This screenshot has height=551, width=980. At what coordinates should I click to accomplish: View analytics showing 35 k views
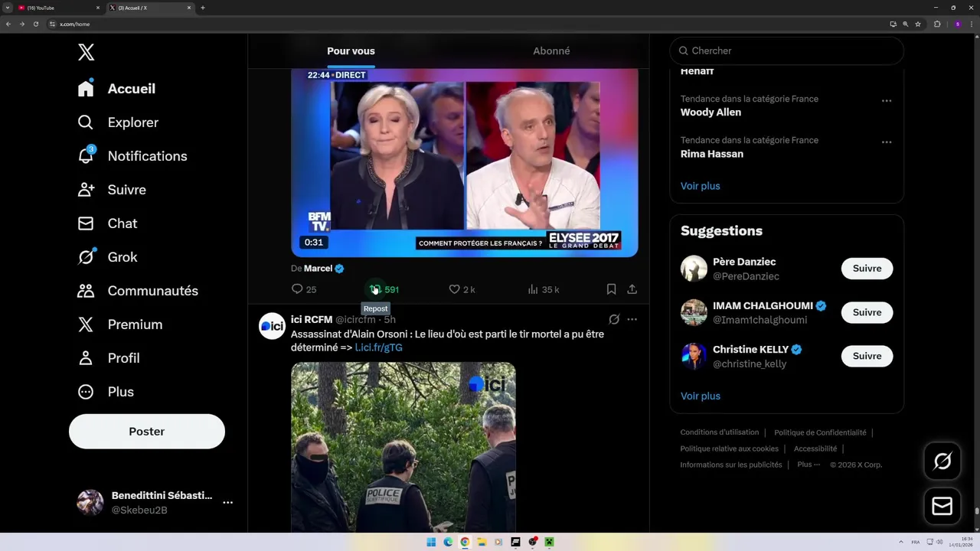point(544,289)
